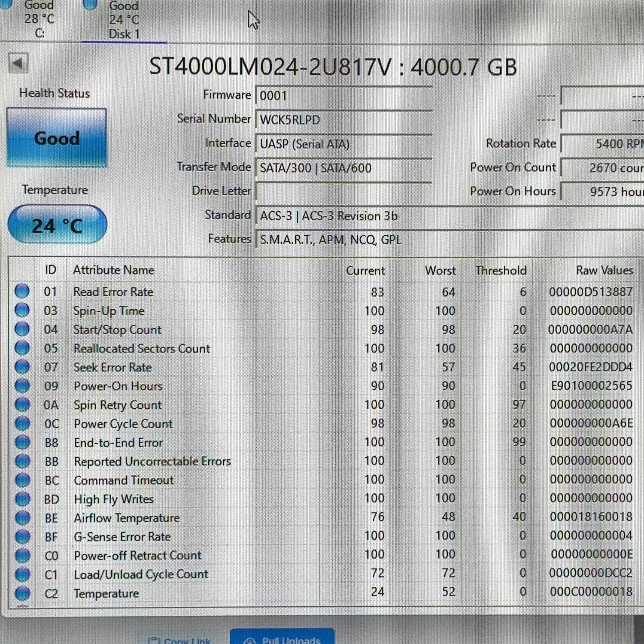This screenshot has width=644, height=644.
Task: Click the Power On Hours value box
Action: coord(602,191)
